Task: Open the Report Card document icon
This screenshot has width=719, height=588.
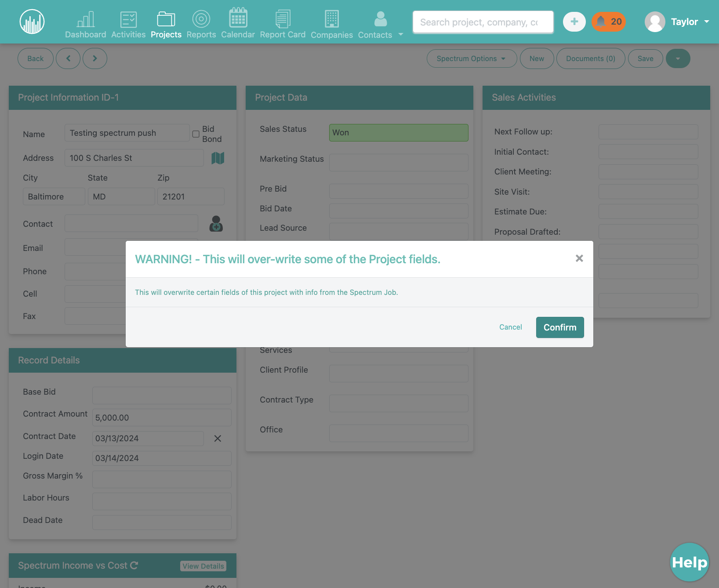Action: point(283,19)
